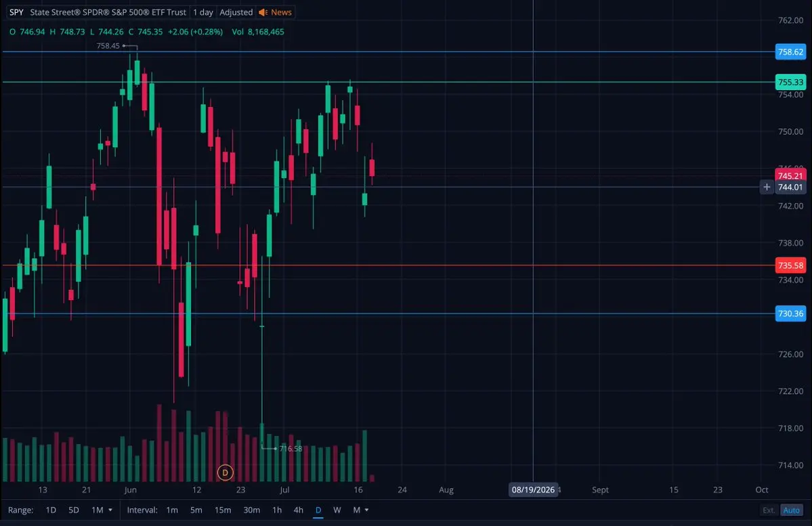Select the 730.36 blue line label
The width and height of the screenshot is (812, 526).
(790, 313)
